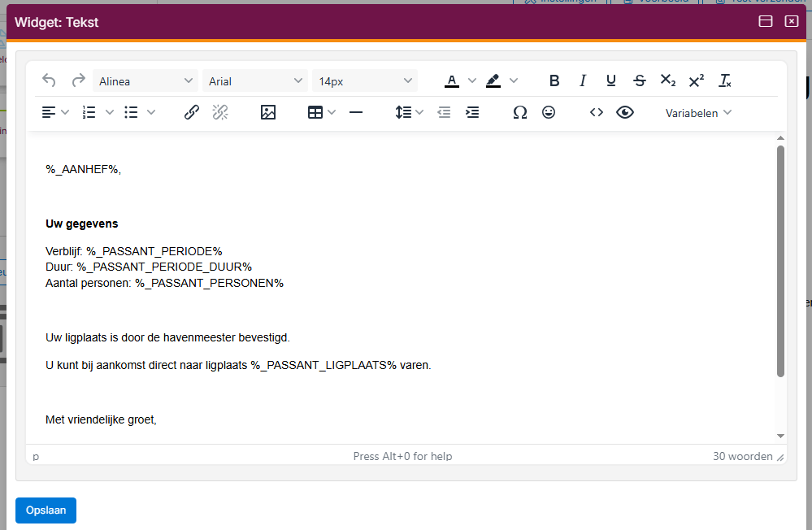Open the special character Omega icon
812x530 pixels.
(x=519, y=113)
